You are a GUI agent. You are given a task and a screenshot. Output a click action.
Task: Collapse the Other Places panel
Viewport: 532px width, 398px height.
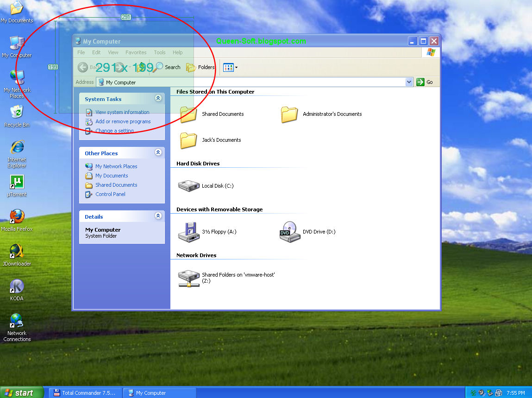point(158,152)
